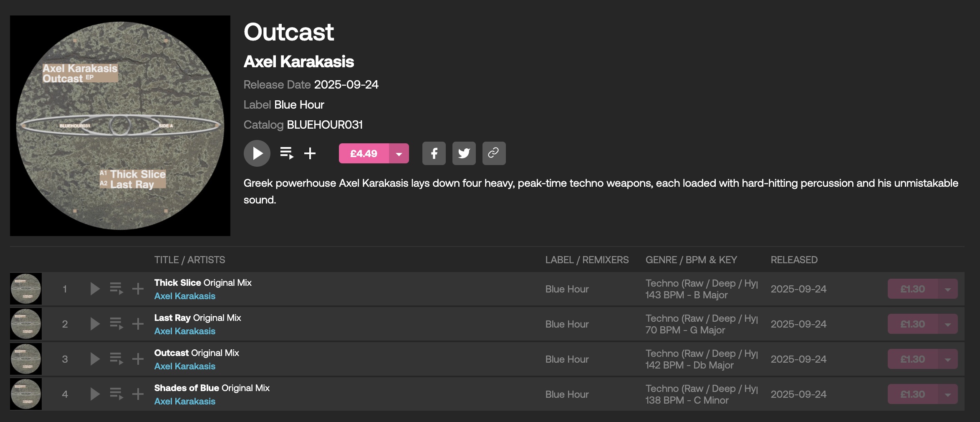Add Last Ray to the queue
This screenshot has height=422, width=980.
tap(116, 324)
